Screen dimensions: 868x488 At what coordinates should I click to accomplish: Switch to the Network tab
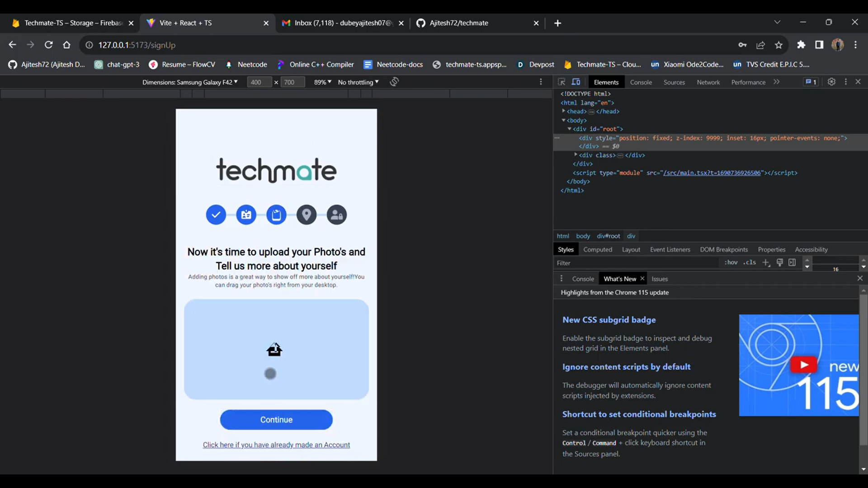pyautogui.click(x=708, y=82)
